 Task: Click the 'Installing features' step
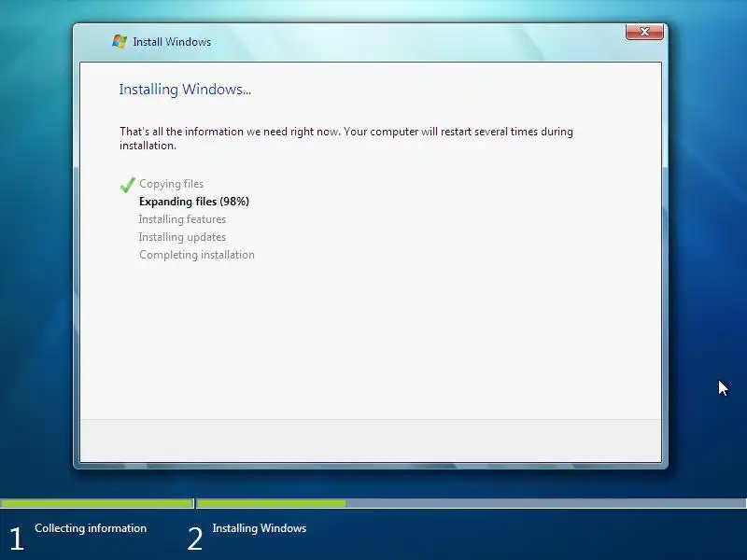point(182,219)
